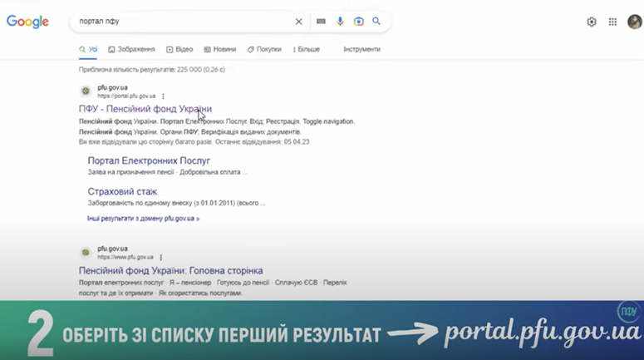Click the magnifier search button
Screen dimensions: 644x360
pyautogui.click(x=376, y=22)
